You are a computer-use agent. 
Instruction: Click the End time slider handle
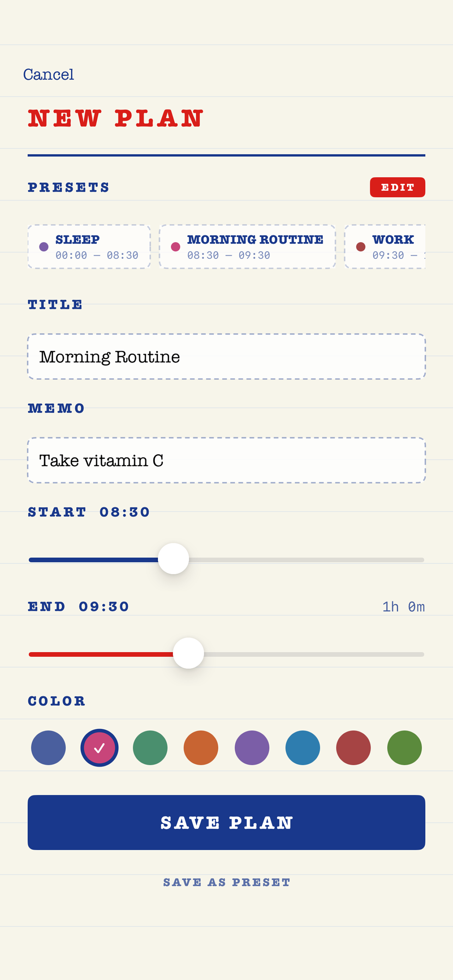188,653
